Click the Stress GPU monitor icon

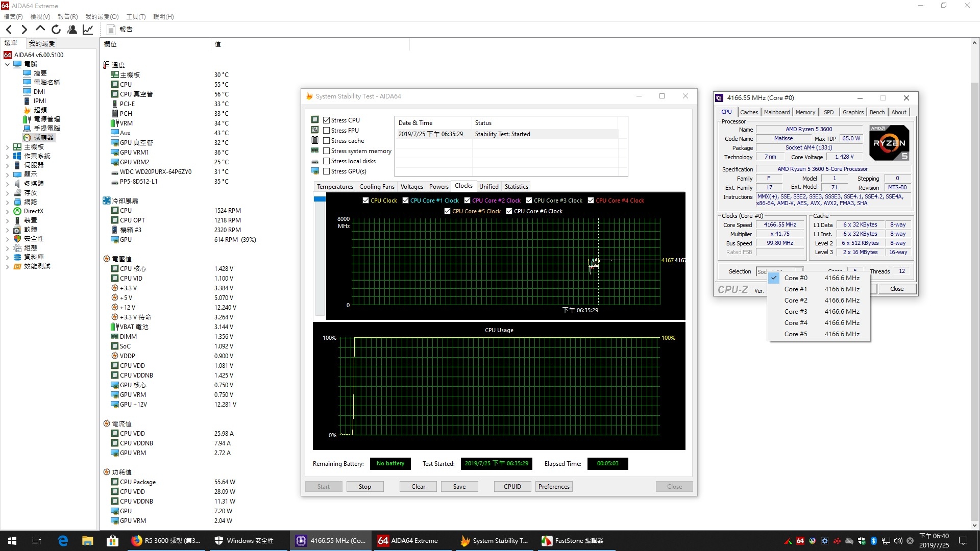[x=315, y=171]
